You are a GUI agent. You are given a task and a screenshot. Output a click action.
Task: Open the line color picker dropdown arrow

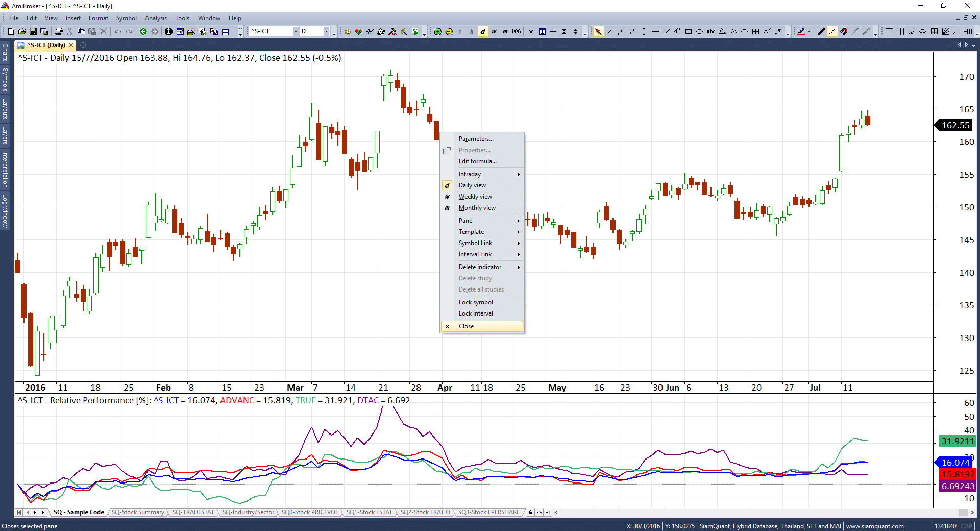(810, 32)
